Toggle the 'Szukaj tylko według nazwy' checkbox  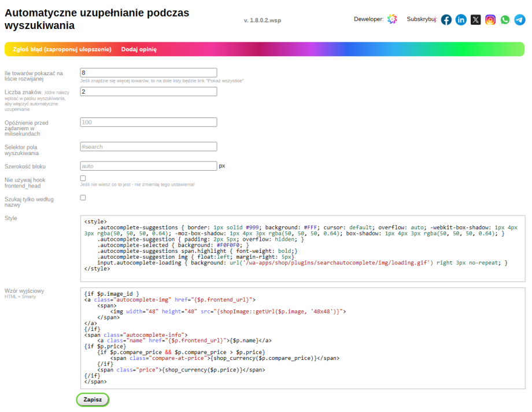[x=83, y=198]
